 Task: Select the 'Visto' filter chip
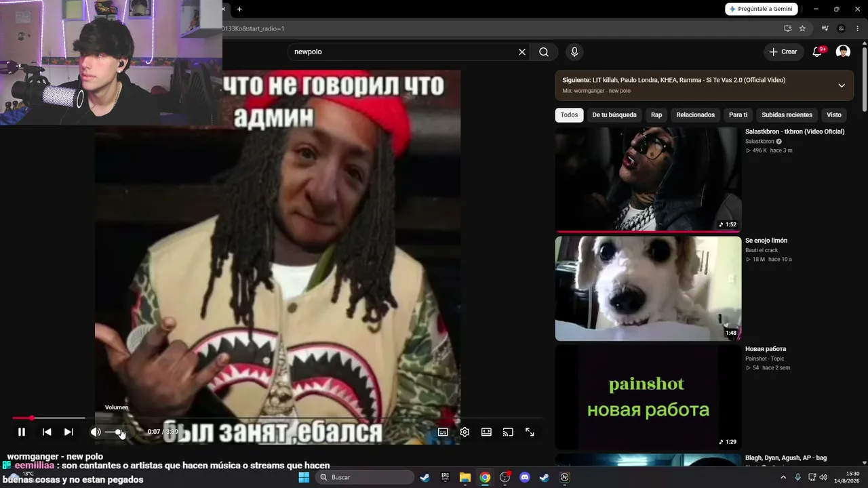(834, 115)
